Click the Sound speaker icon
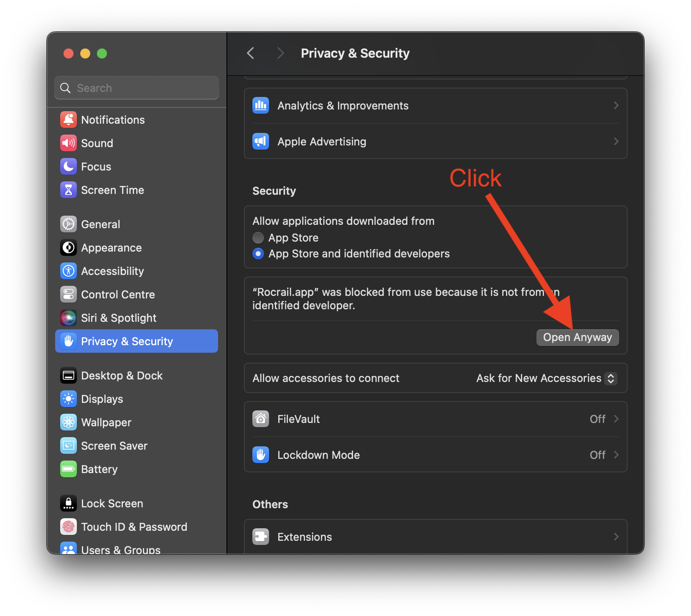This screenshot has width=691, height=616. pyautogui.click(x=69, y=143)
